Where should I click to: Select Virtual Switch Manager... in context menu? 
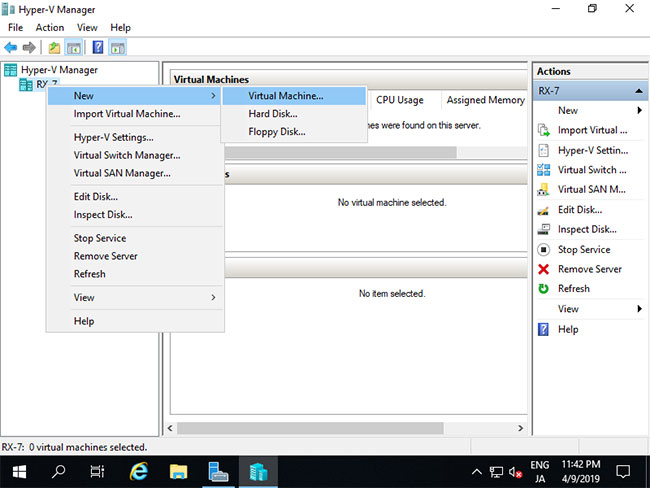[134, 155]
